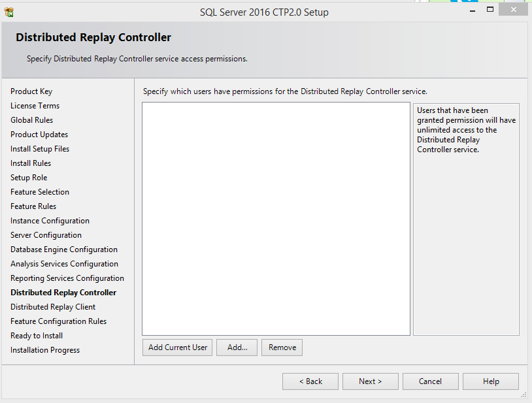Click inside the empty permissions user list
The image size is (532, 403).
pyautogui.click(x=275, y=219)
